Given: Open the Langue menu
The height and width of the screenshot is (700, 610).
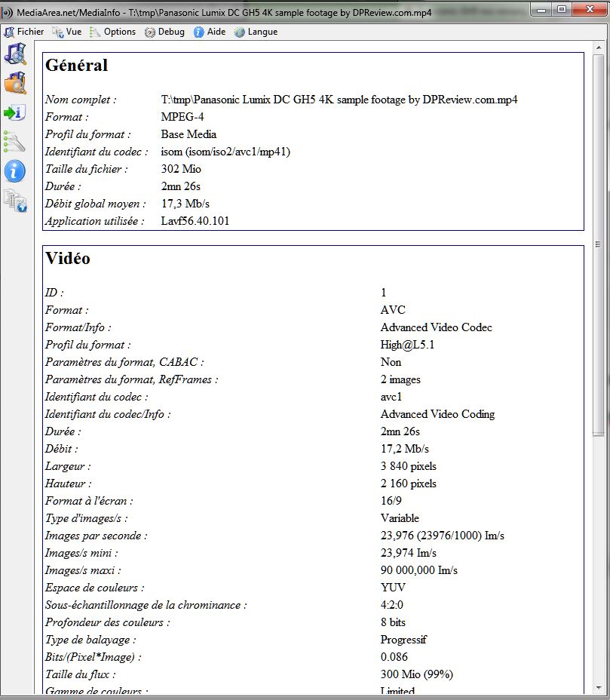Looking at the screenshot, I should coord(256,32).
